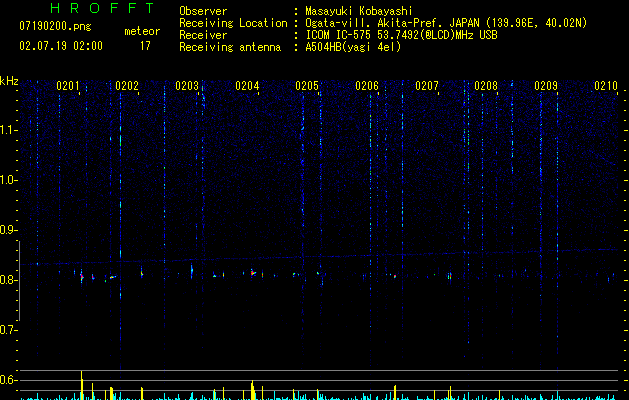The width and height of the screenshot is (629, 400).
Task: Click the 0202 time marker
Action: click(x=127, y=86)
